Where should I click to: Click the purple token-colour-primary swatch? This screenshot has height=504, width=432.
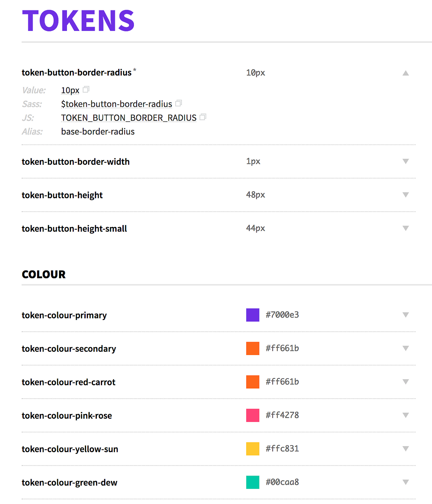pos(252,315)
